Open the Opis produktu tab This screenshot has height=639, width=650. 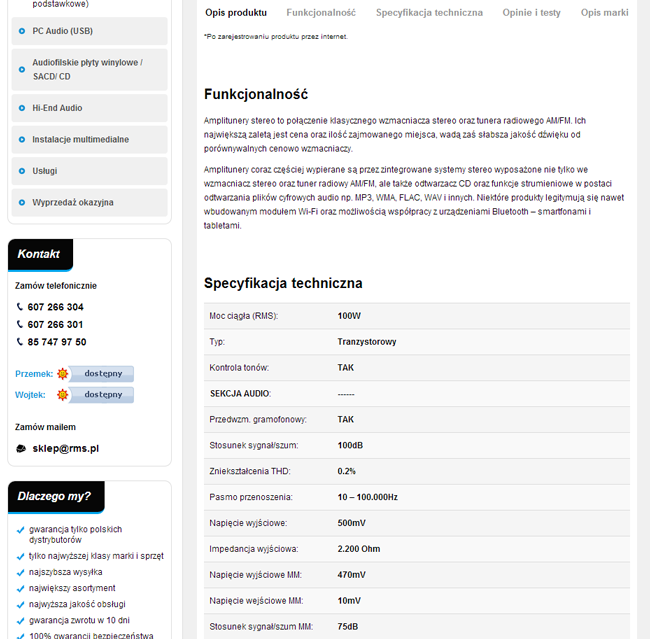pyautogui.click(x=236, y=13)
